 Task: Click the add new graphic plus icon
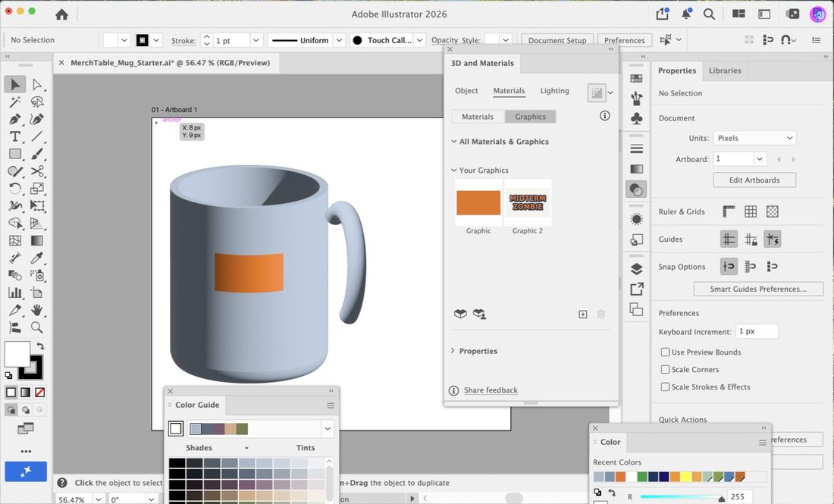[x=583, y=315]
